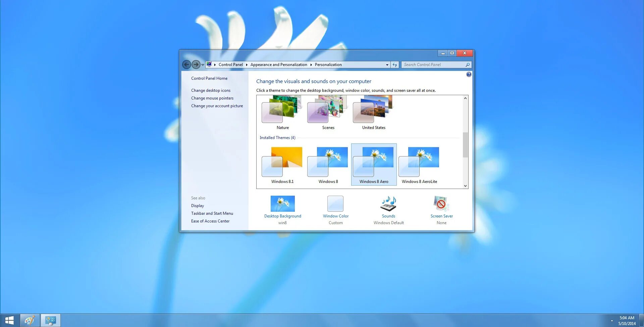Image resolution: width=644 pixels, height=327 pixels.
Task: Select the United States theme
Action: [374, 113]
